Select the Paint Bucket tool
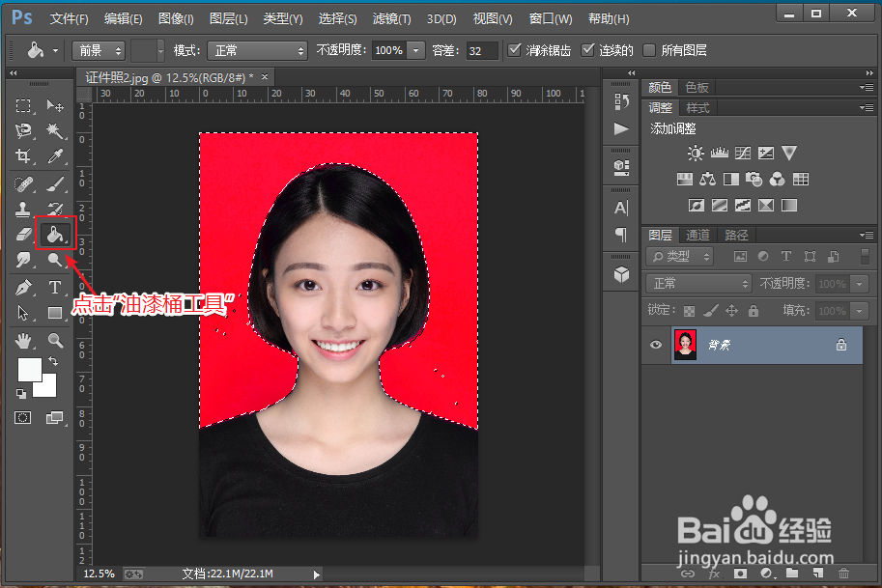882x588 pixels. click(x=55, y=234)
